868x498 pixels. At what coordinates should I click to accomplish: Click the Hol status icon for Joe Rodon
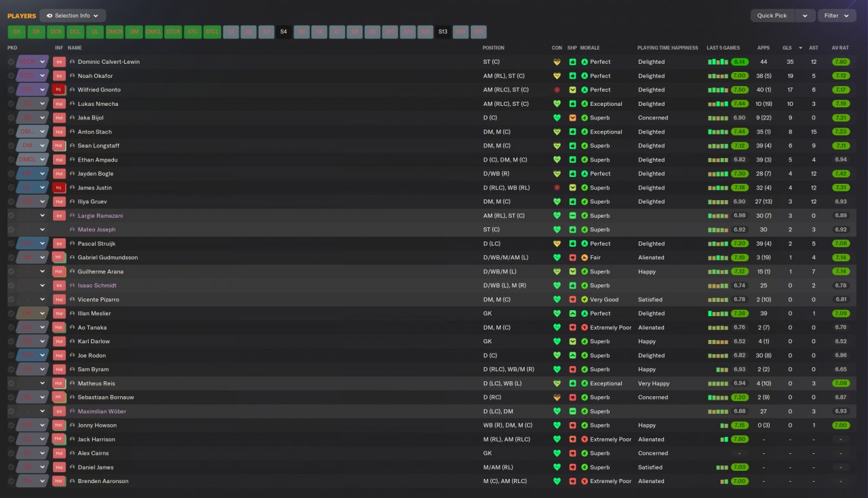pos(59,356)
